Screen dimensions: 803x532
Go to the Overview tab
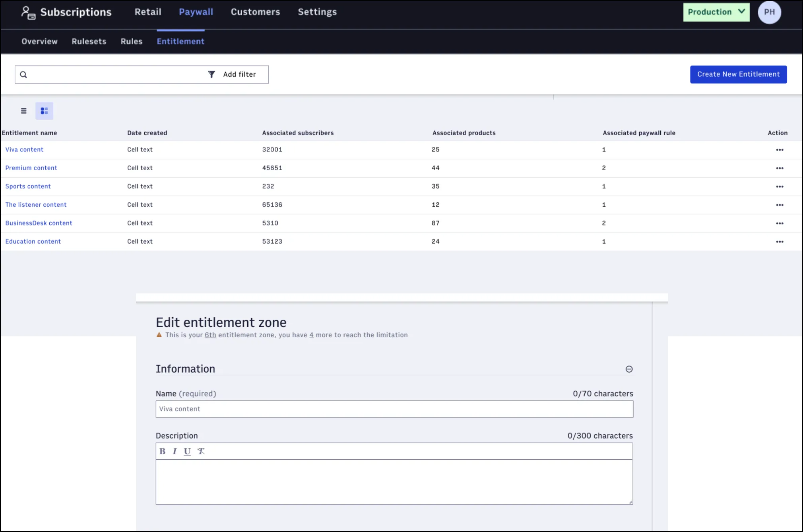pyautogui.click(x=39, y=41)
